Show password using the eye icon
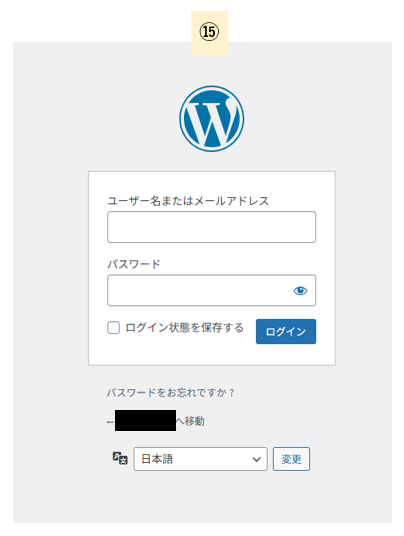Screen dimensions: 404x536 (x=300, y=291)
